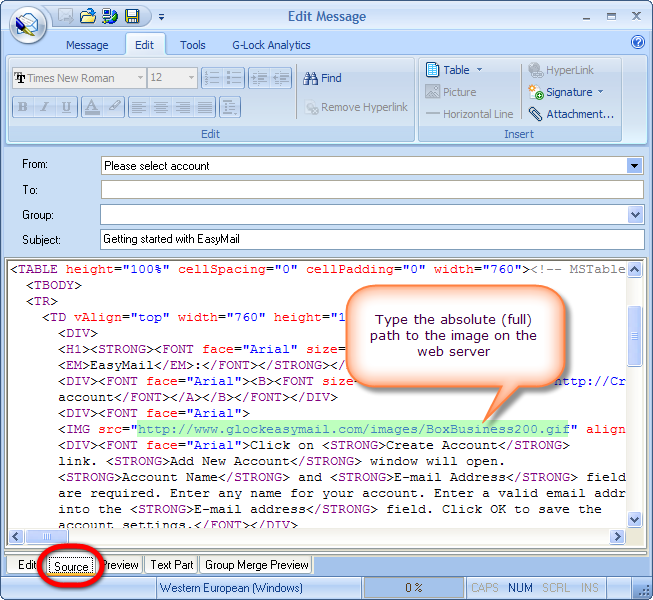653x600 pixels.
Task: Insert a Picture
Action: [451, 92]
